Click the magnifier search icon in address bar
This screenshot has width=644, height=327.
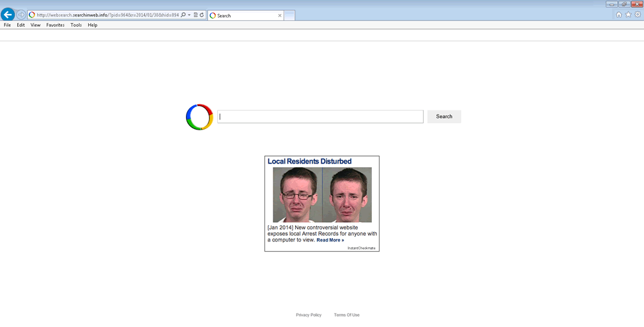coord(183,15)
